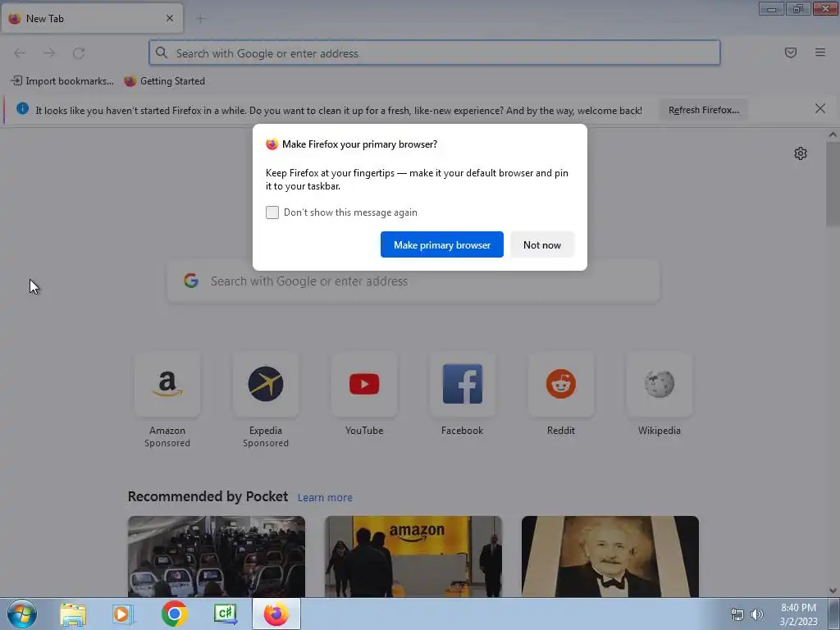The width and height of the screenshot is (840, 630).
Task: Launch Windows Media Player from taskbar
Action: [x=123, y=614]
